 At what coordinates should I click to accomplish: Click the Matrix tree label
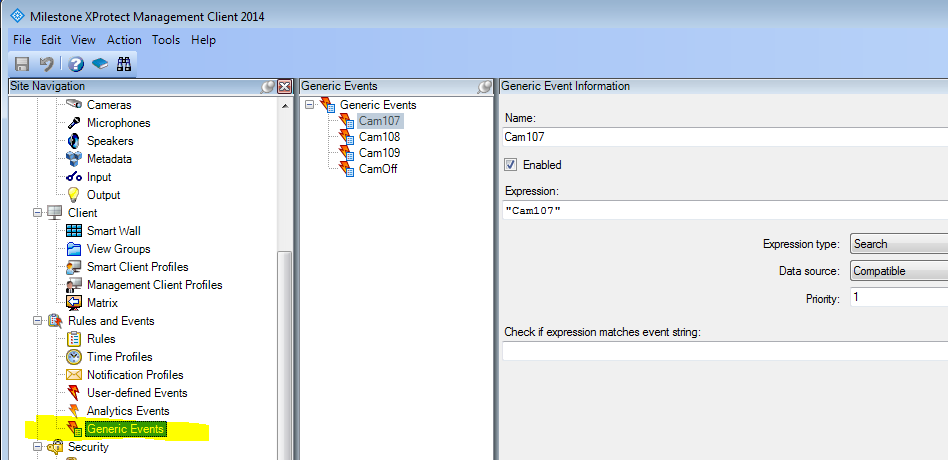pyautogui.click(x=102, y=303)
